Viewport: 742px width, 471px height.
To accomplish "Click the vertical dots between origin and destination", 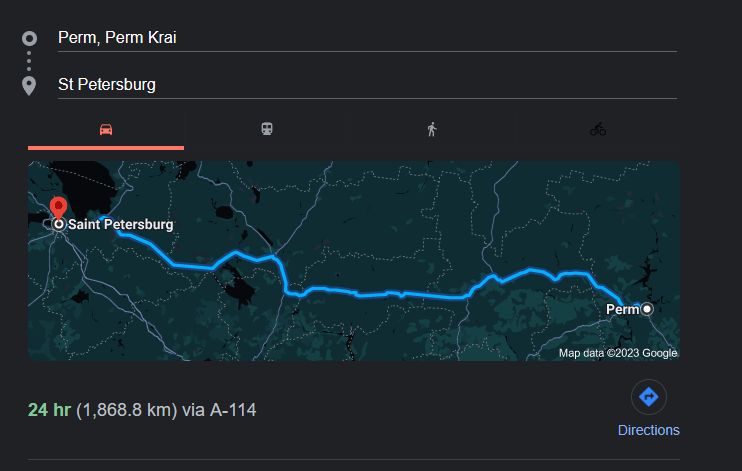I will [x=30, y=61].
